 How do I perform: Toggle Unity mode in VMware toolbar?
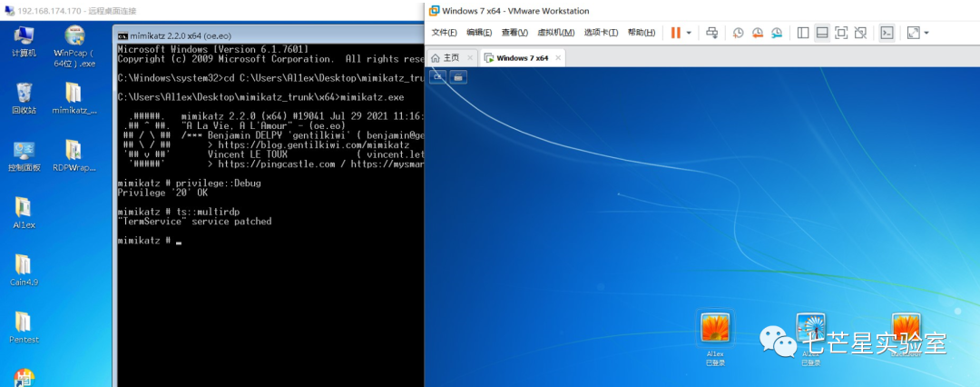pyautogui.click(x=860, y=33)
